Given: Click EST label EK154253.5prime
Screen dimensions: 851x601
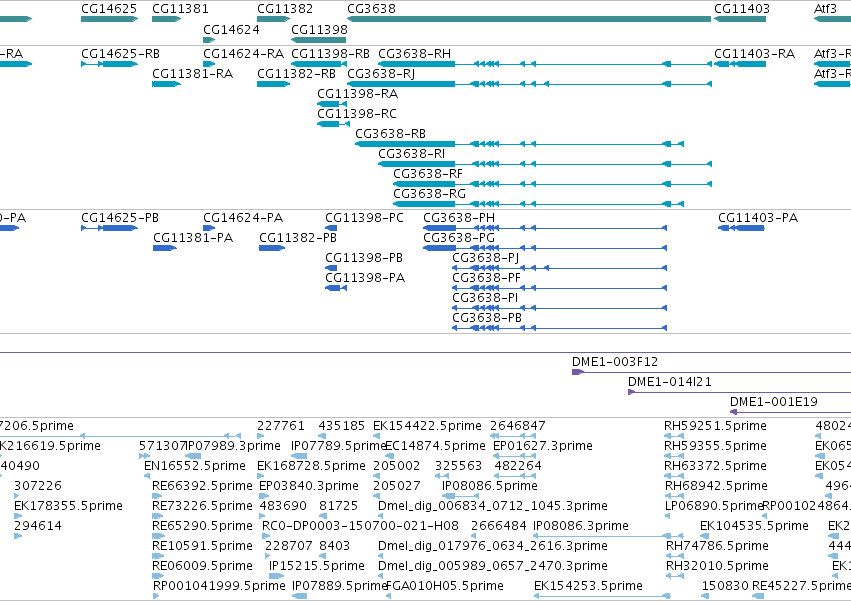Looking at the screenshot, I should point(588,586).
